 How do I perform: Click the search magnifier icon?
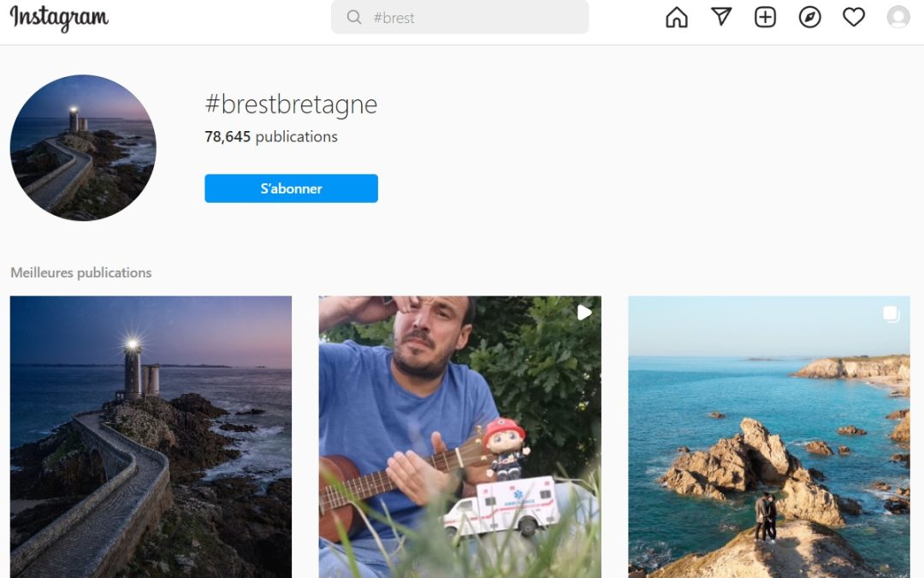click(353, 17)
